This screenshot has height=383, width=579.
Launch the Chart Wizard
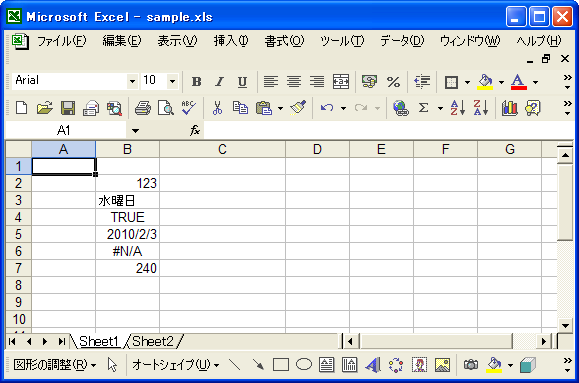[x=509, y=108]
